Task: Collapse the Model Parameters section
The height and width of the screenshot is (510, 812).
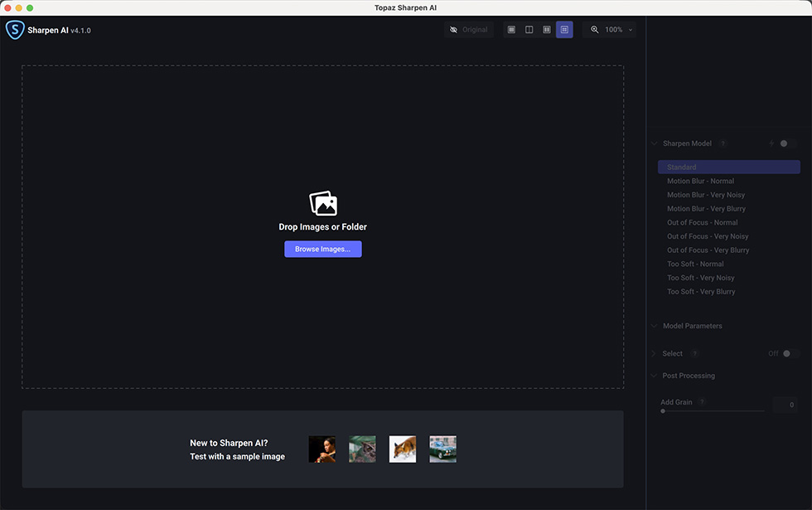Action: (654, 326)
